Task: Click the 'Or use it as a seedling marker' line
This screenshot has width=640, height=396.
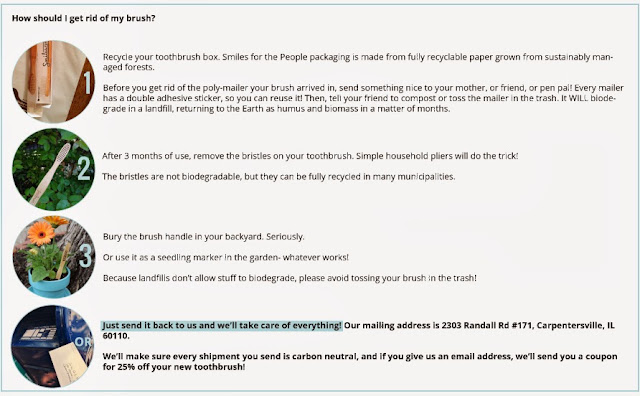Action: (x=226, y=258)
